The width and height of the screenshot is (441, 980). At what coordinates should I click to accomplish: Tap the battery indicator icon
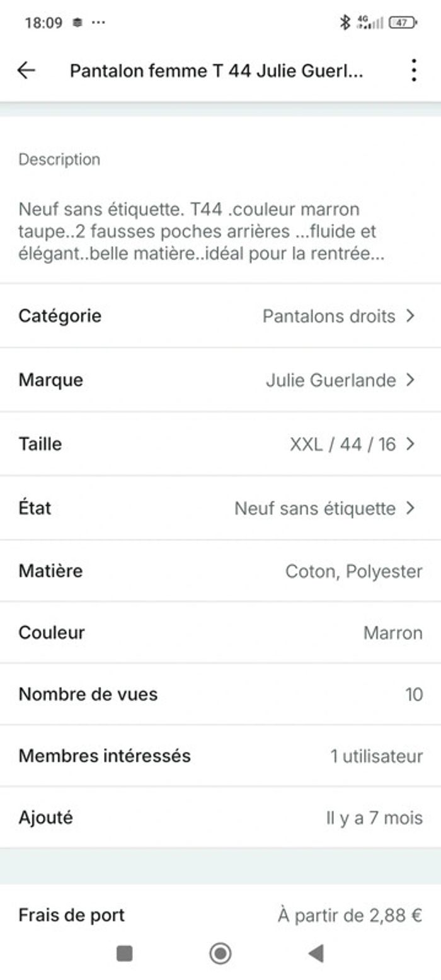coord(403,23)
